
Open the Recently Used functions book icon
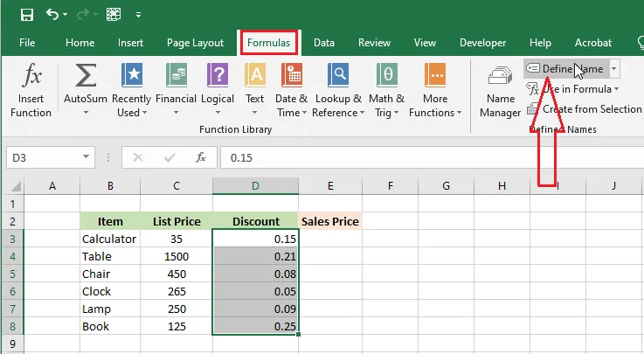pos(132,75)
